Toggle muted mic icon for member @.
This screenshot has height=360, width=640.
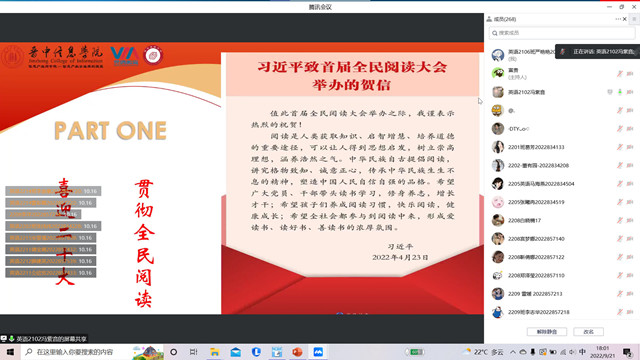(x=620, y=110)
